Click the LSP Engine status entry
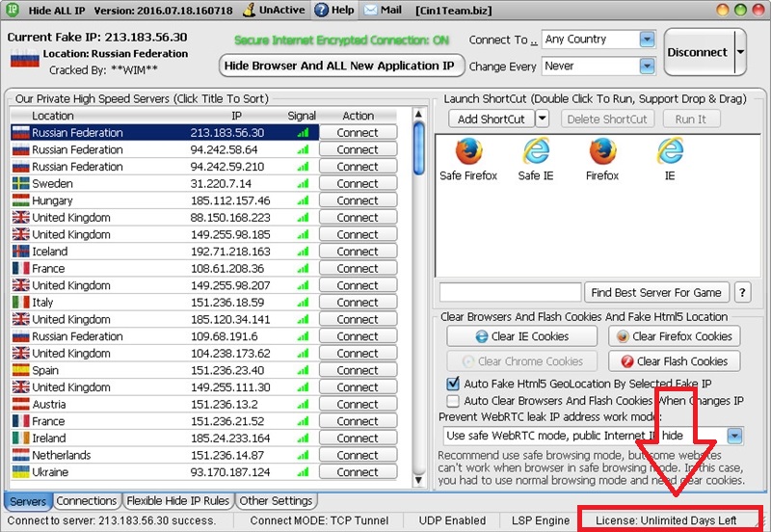This screenshot has width=771, height=532. [541, 520]
